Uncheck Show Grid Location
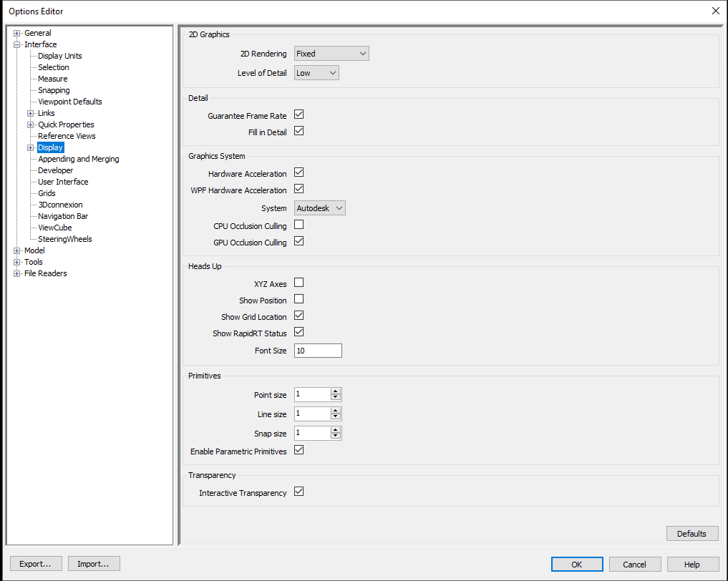Viewport: 728px width, 581px height. tap(299, 315)
